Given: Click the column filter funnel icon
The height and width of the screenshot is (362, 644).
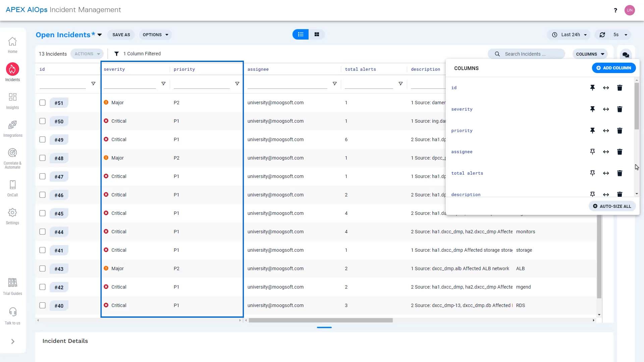Looking at the screenshot, I should (116, 54).
